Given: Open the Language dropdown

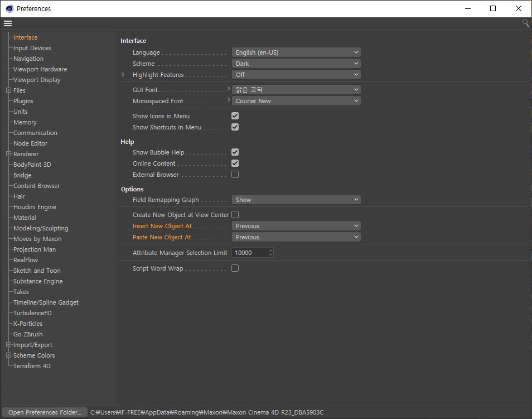Looking at the screenshot, I should [296, 52].
